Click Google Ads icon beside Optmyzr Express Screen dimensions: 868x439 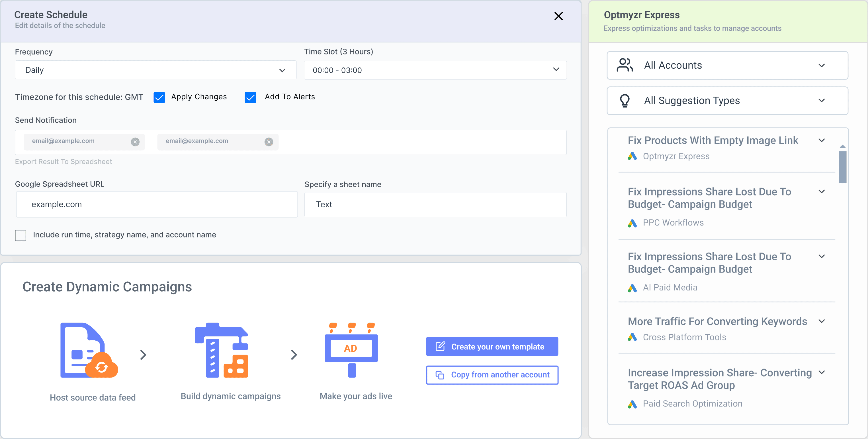click(632, 156)
